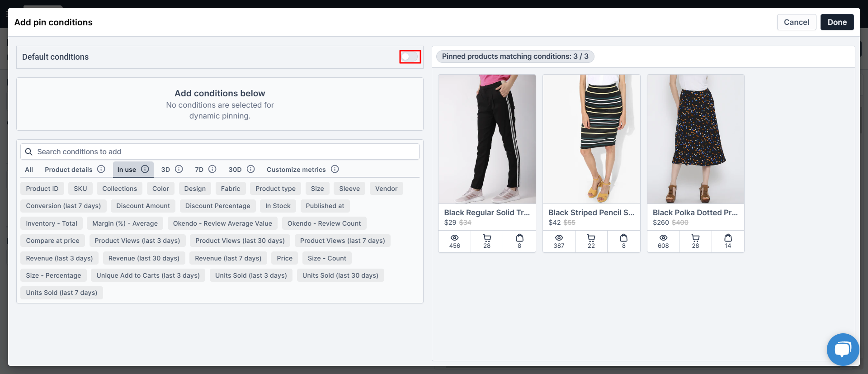Switch to the Product details tab
Screen dimensions: 868x374
coord(69,170)
